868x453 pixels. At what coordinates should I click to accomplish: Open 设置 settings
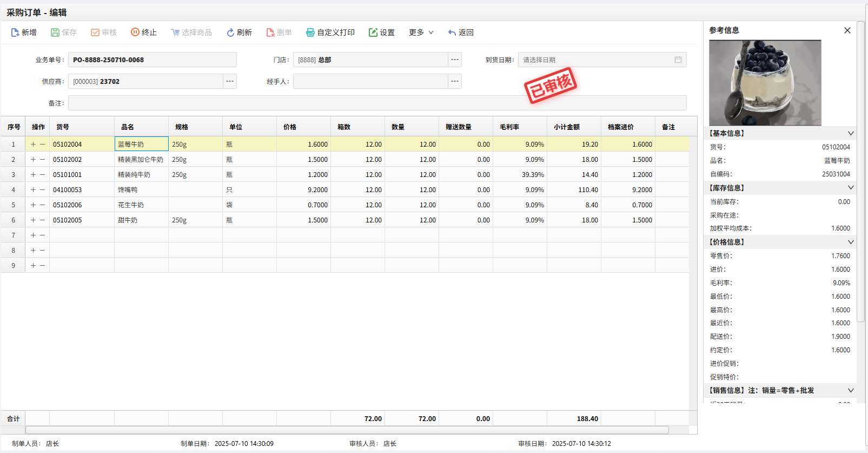[382, 32]
